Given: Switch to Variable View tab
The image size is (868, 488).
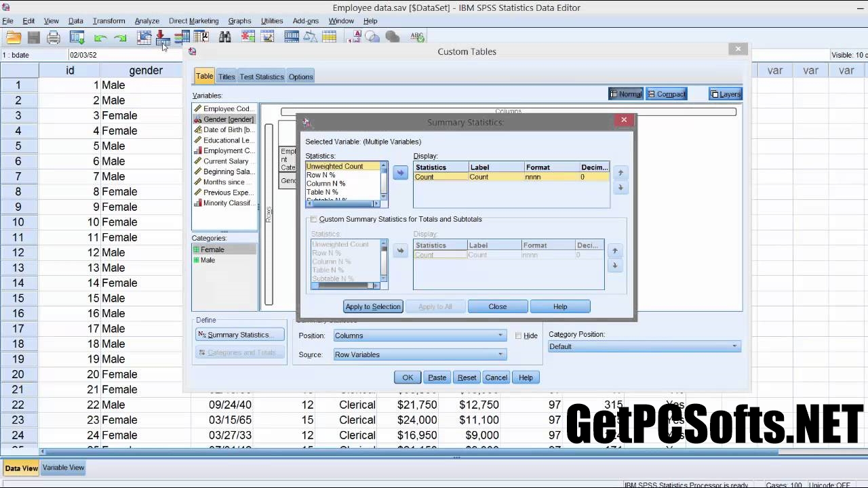Looking at the screenshot, I should (63, 468).
